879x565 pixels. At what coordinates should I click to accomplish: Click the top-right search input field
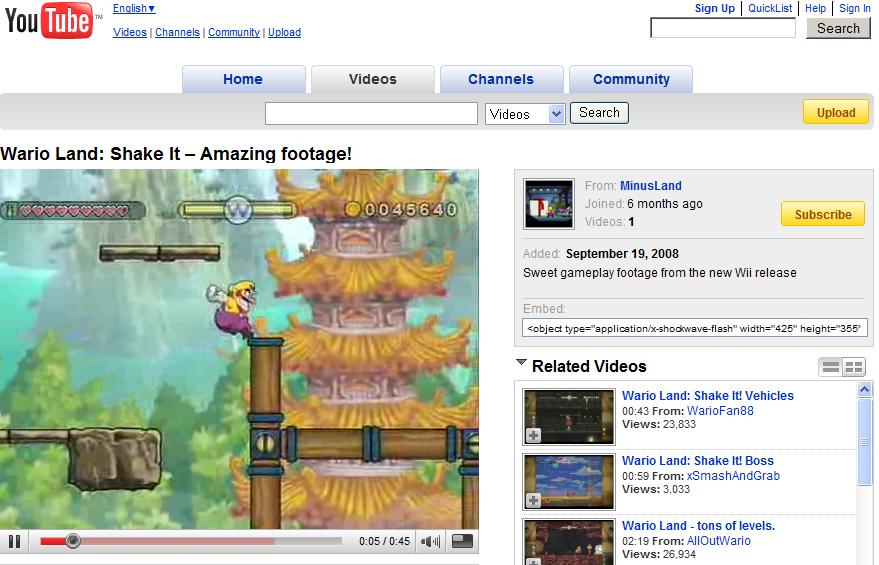click(x=723, y=28)
